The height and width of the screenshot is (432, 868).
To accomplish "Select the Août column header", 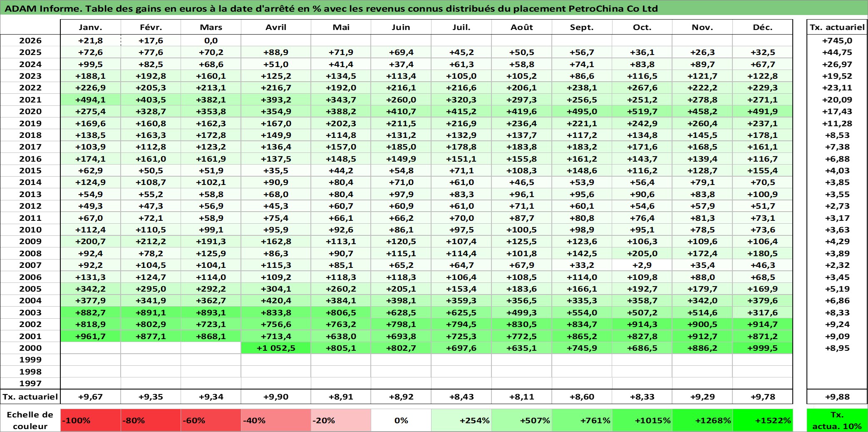I will tap(522, 27).
